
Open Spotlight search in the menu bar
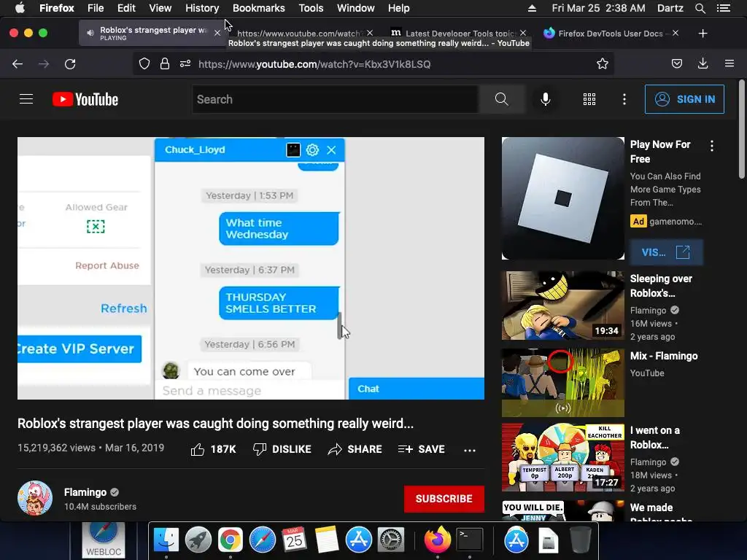point(700,8)
